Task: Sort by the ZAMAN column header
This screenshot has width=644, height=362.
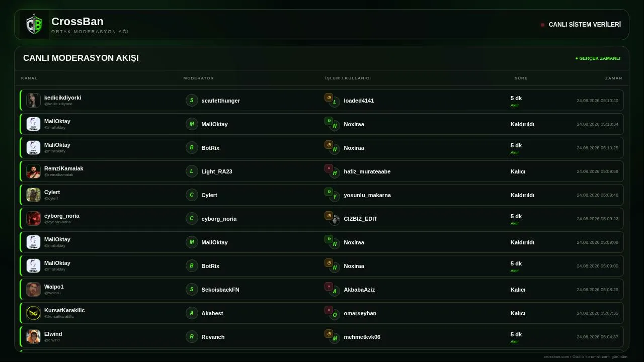Action: point(613,78)
